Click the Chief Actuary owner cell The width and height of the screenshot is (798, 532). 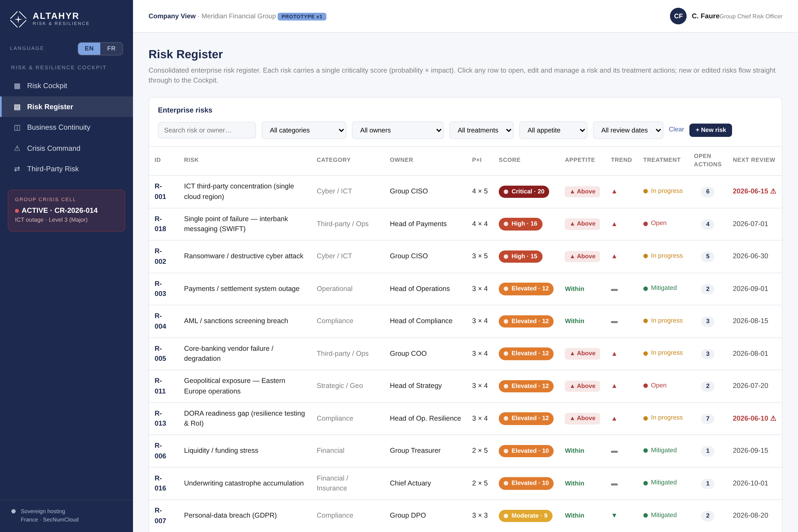(x=410, y=483)
